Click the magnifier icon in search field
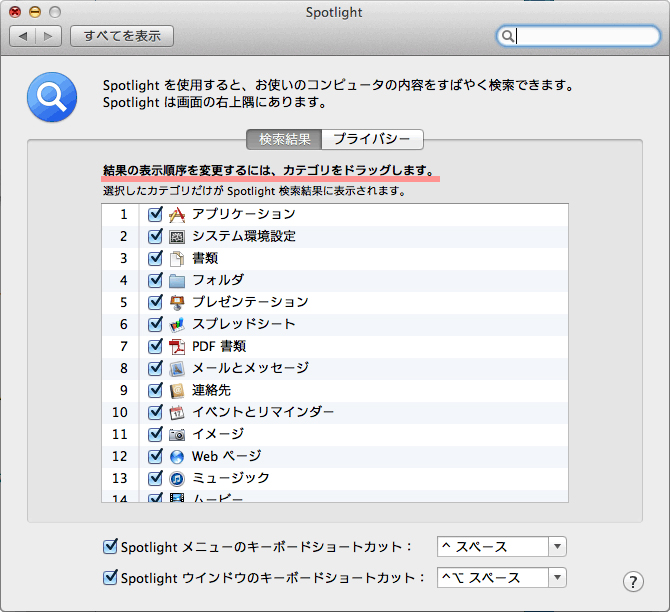This screenshot has height=612, width=670. coord(507,36)
